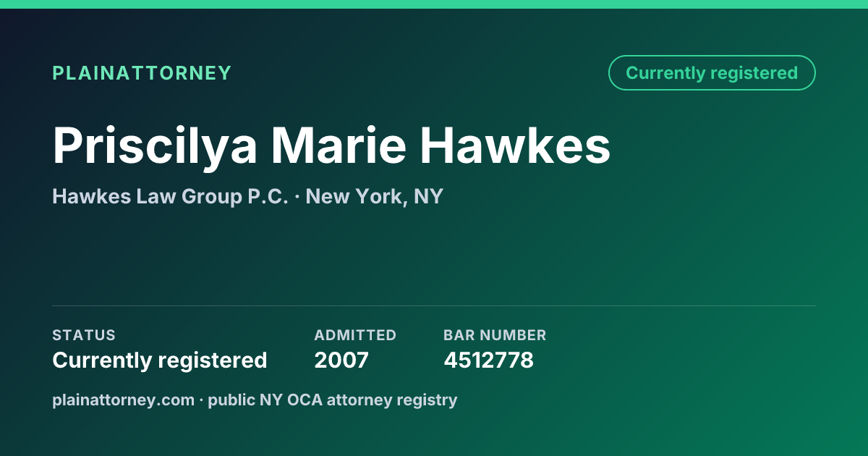Click the ADMITTED label

355,335
